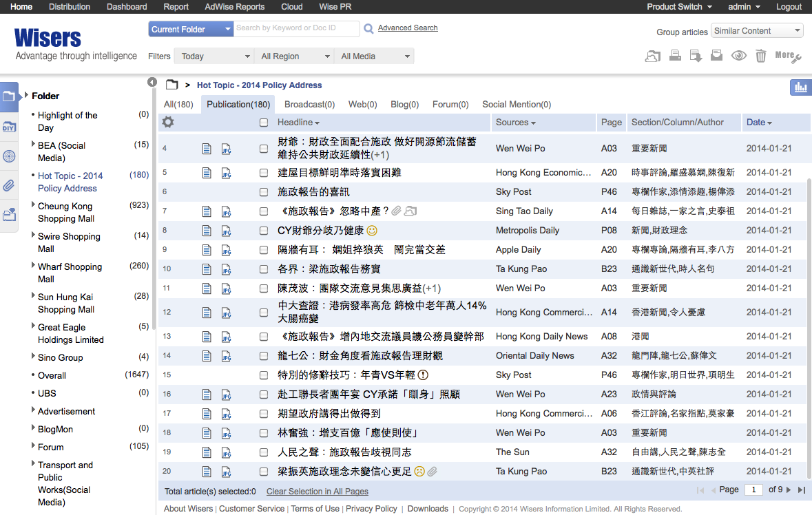Click the Advanced Search link
This screenshot has height=515, width=812.
pyautogui.click(x=408, y=28)
